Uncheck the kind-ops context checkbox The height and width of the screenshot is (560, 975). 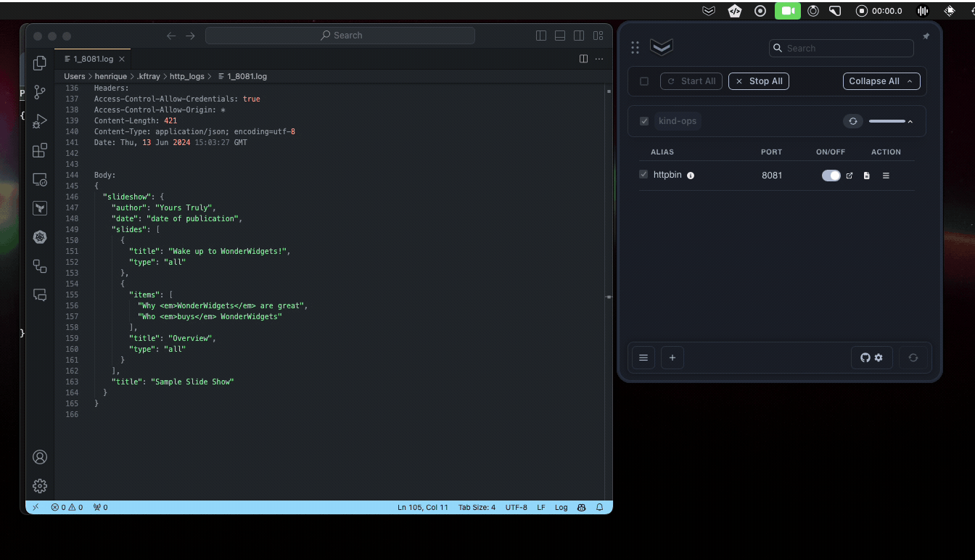[x=644, y=121]
